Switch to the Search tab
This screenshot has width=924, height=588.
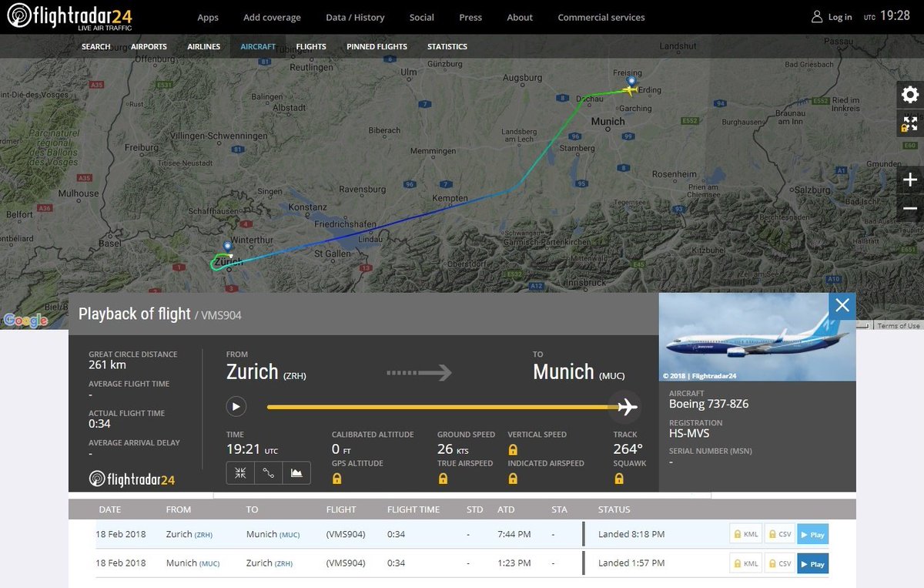(96, 46)
